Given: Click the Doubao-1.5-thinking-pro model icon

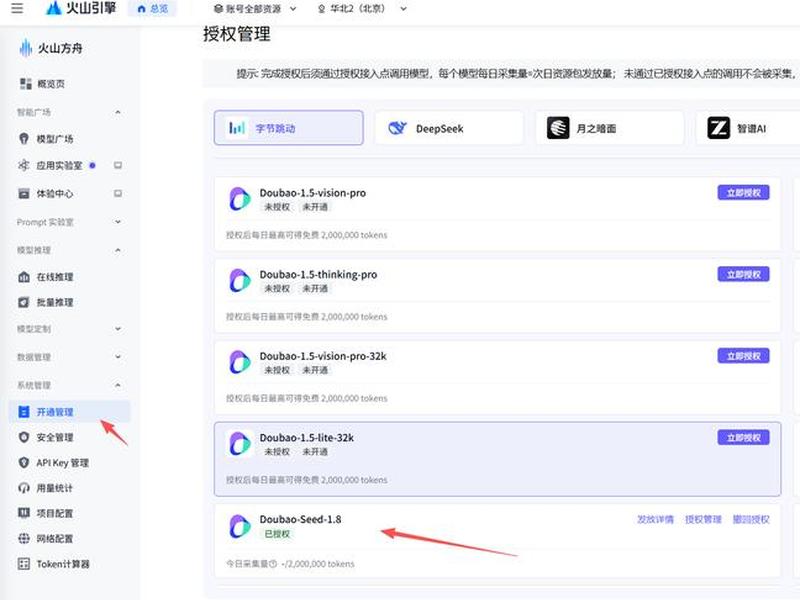Looking at the screenshot, I should (x=239, y=281).
